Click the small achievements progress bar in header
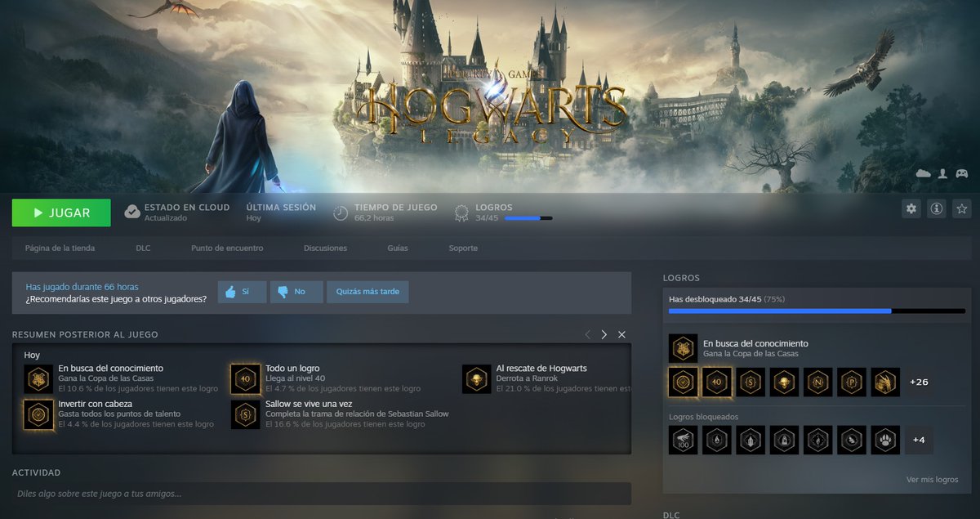 tap(528, 218)
